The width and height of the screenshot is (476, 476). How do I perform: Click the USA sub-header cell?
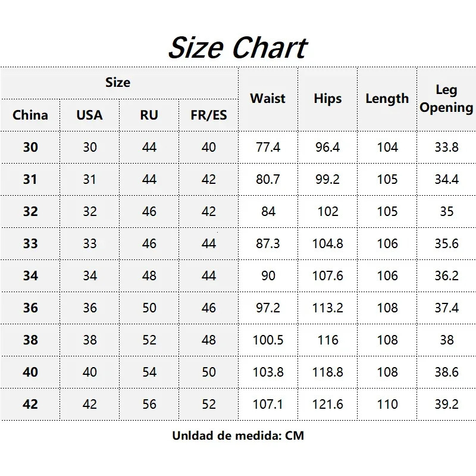point(89,115)
